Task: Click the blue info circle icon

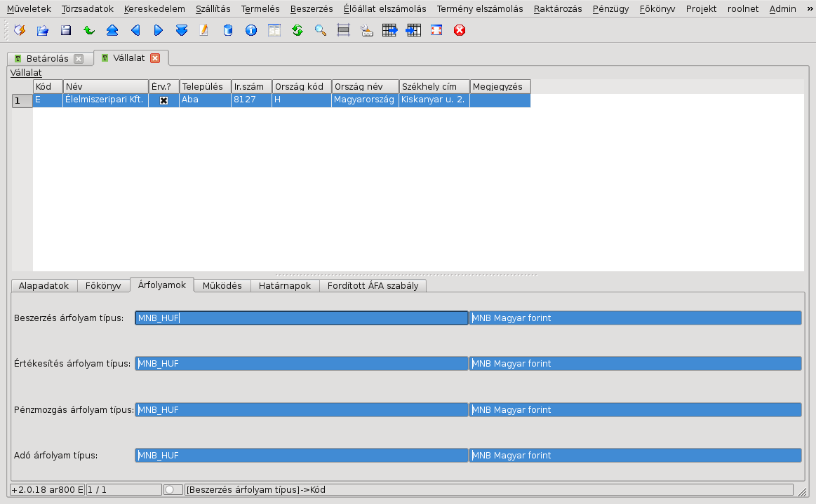Action: click(x=251, y=30)
